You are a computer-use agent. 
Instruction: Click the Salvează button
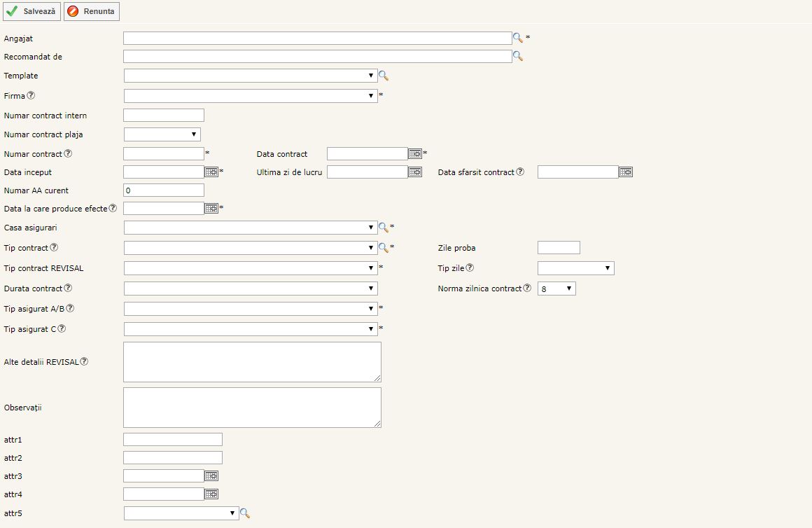(31, 11)
